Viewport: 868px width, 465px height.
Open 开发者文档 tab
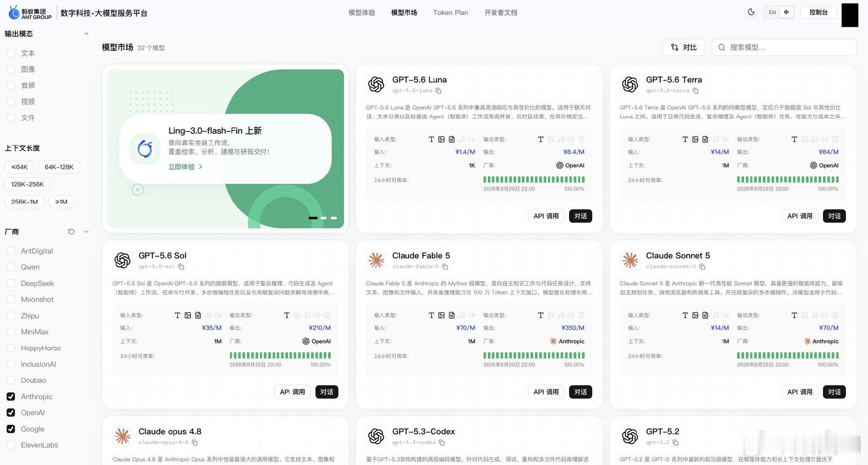click(x=501, y=12)
